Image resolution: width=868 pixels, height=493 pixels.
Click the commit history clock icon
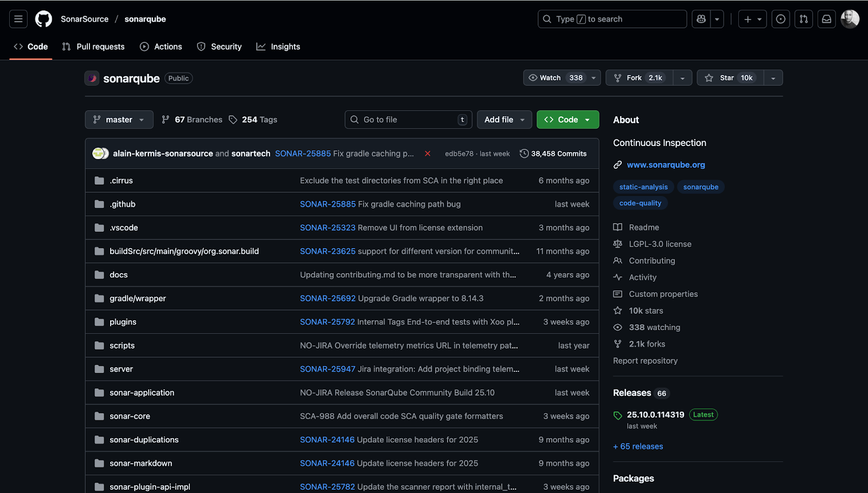524,154
